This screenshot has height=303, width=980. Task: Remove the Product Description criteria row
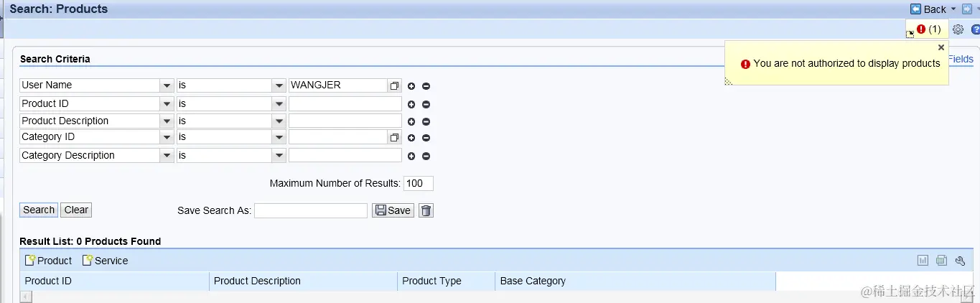426,122
